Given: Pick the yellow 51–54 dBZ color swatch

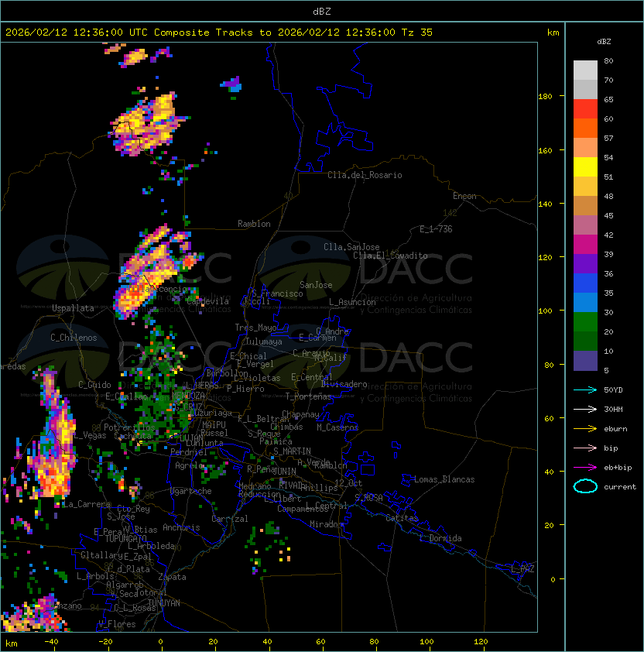Looking at the screenshot, I should 585,167.
